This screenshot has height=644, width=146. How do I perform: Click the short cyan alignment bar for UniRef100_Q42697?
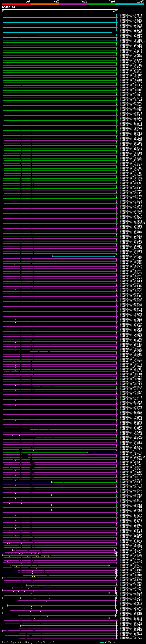click(76, 35)
